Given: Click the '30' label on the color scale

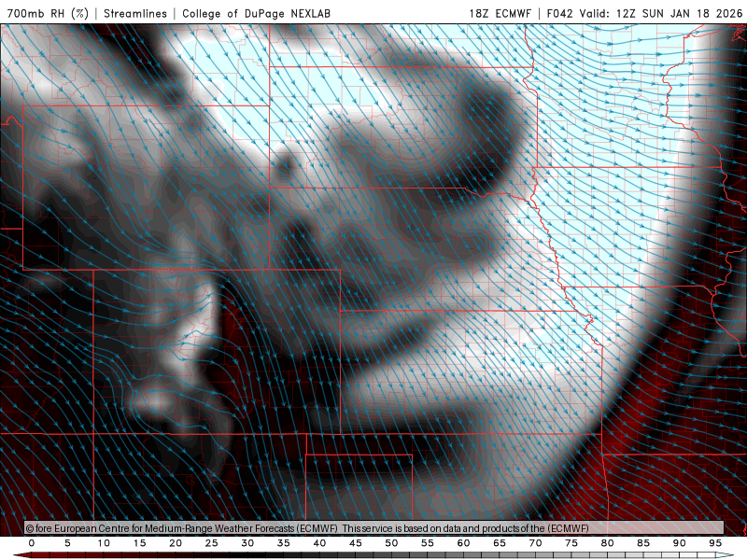Looking at the screenshot, I should [x=247, y=543].
